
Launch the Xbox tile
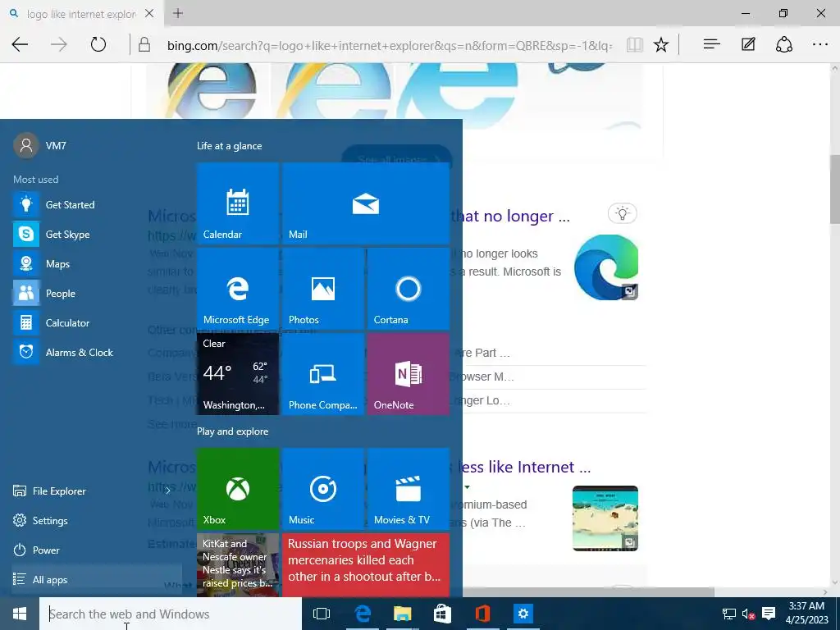point(237,489)
